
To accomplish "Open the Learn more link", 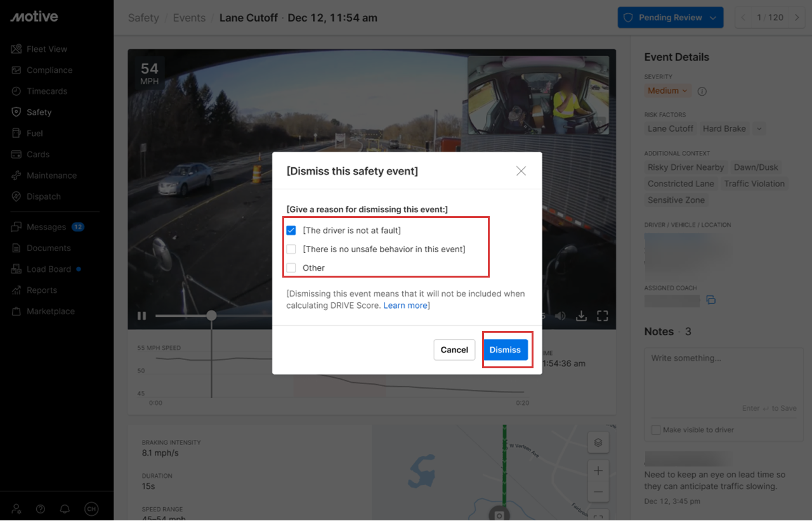I will point(405,306).
